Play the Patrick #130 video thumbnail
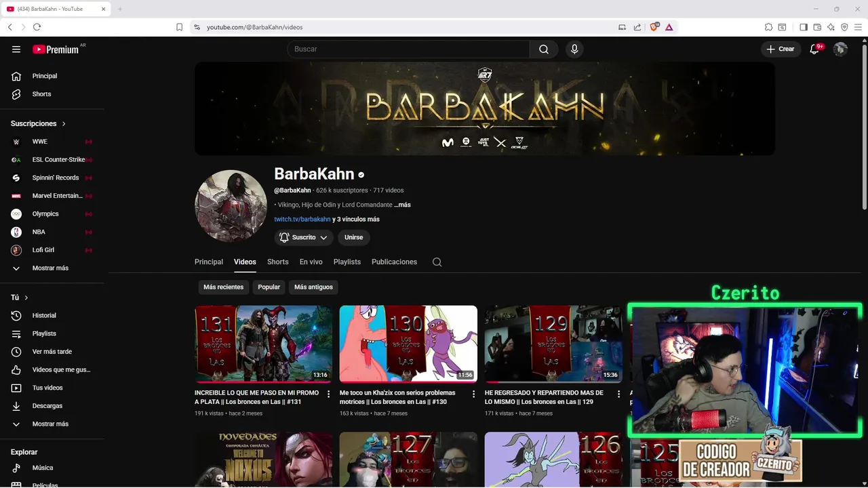868x488 pixels. [x=408, y=344]
